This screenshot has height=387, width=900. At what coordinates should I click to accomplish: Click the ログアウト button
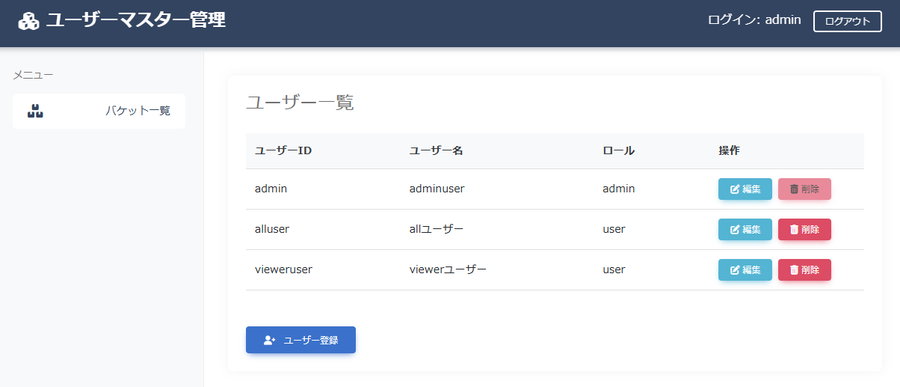tap(847, 21)
